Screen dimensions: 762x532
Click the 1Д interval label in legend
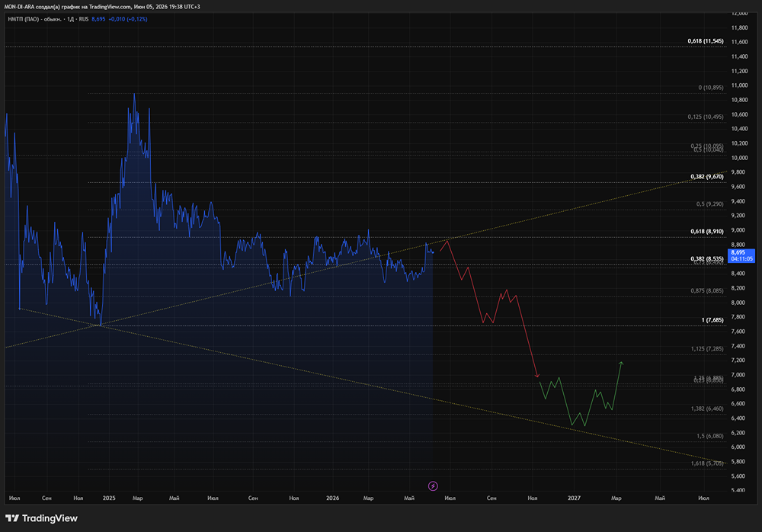(x=70, y=19)
